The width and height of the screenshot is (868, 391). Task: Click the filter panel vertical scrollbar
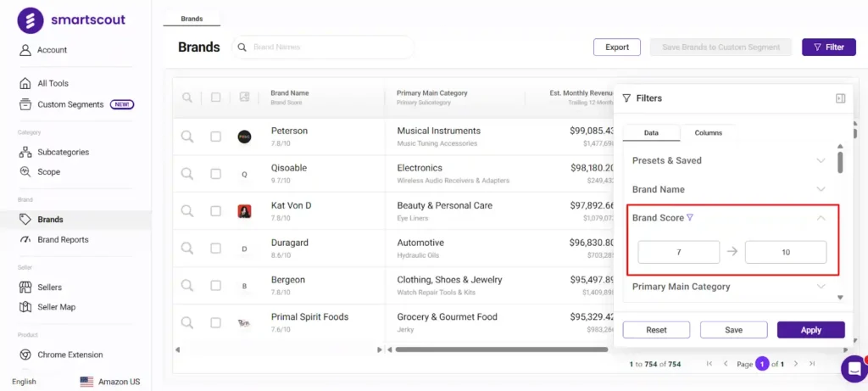[840, 162]
